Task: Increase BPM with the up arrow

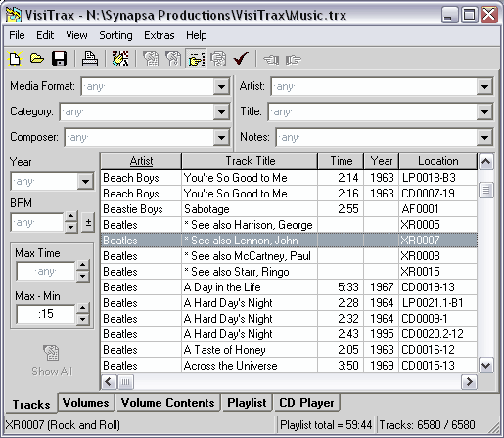Action: [x=70, y=217]
